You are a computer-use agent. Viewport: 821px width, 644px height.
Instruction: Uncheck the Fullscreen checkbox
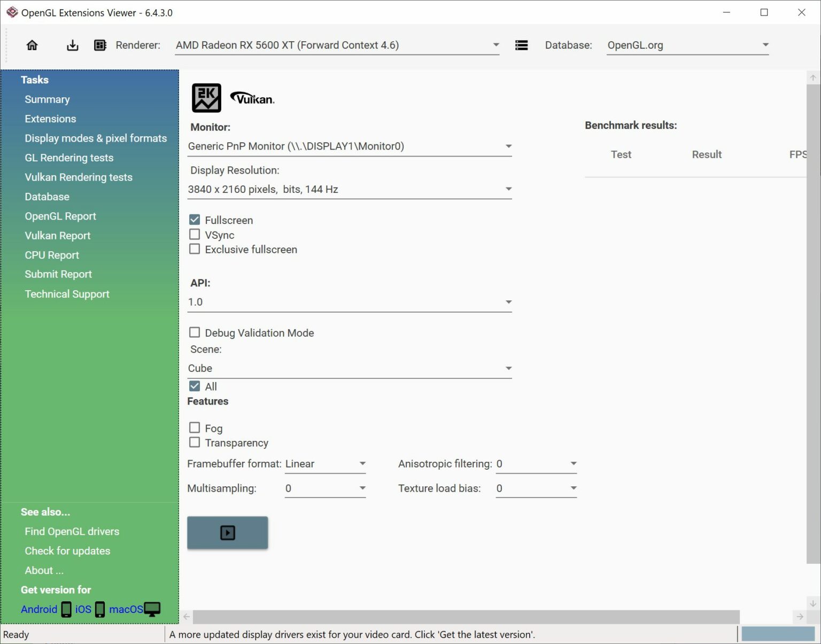195,220
